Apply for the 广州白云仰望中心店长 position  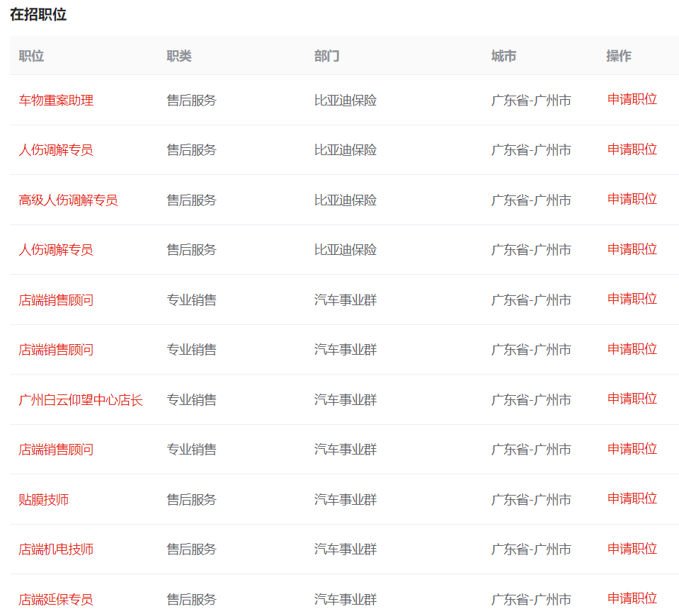(x=632, y=399)
